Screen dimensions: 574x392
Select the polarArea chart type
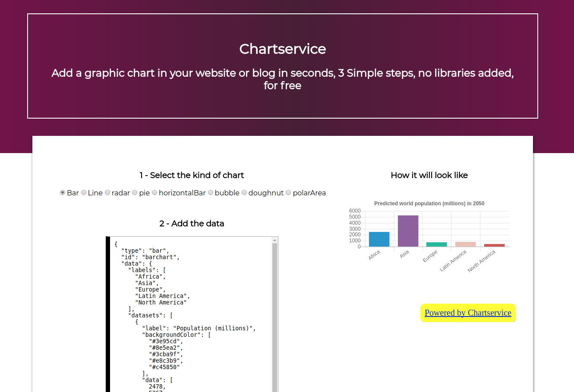[x=288, y=192]
